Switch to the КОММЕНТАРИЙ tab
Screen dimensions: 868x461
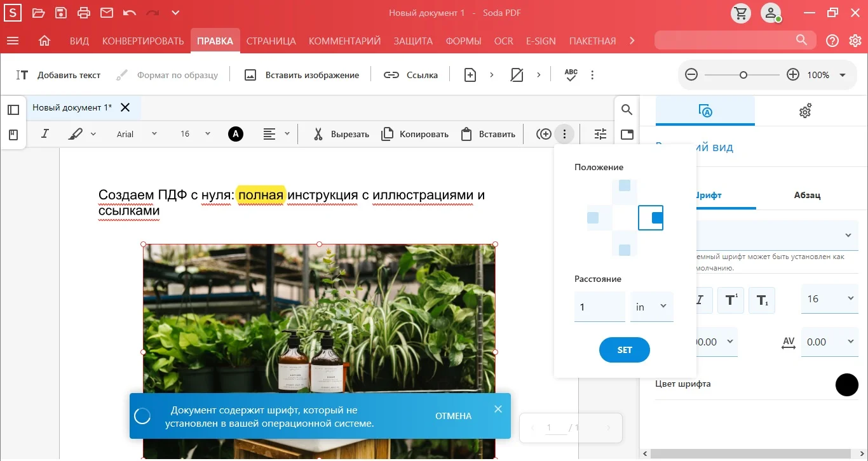pos(345,41)
